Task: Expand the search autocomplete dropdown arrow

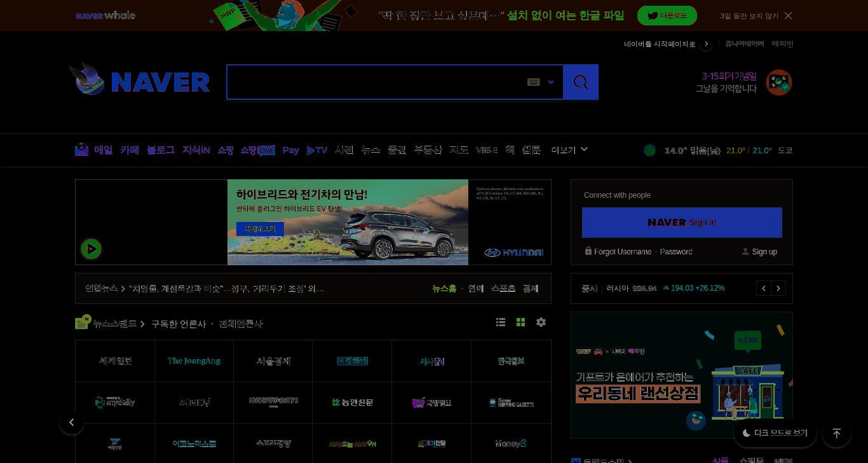Action: click(551, 82)
